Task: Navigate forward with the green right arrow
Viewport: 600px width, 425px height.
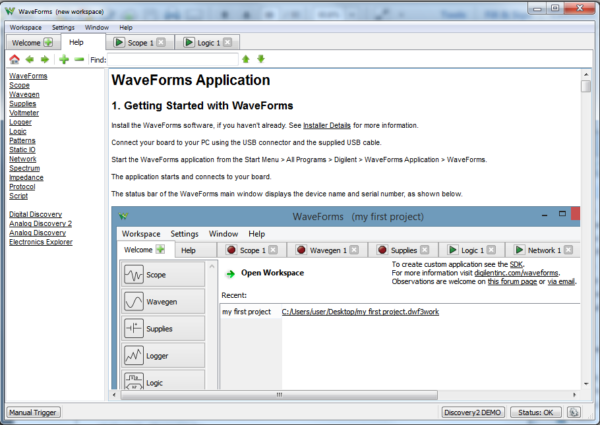Action: coord(45,59)
